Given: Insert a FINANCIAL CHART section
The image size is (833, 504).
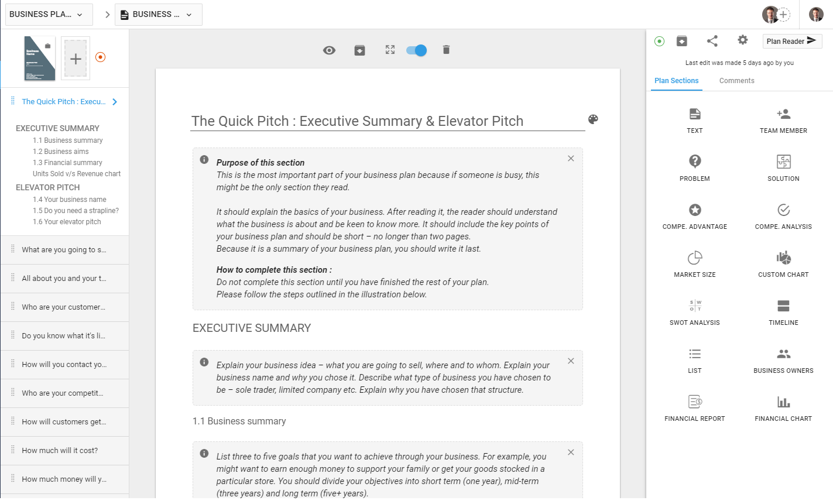Looking at the screenshot, I should (783, 408).
